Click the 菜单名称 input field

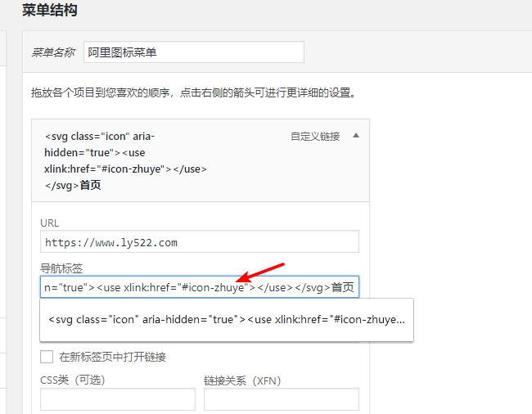192,52
